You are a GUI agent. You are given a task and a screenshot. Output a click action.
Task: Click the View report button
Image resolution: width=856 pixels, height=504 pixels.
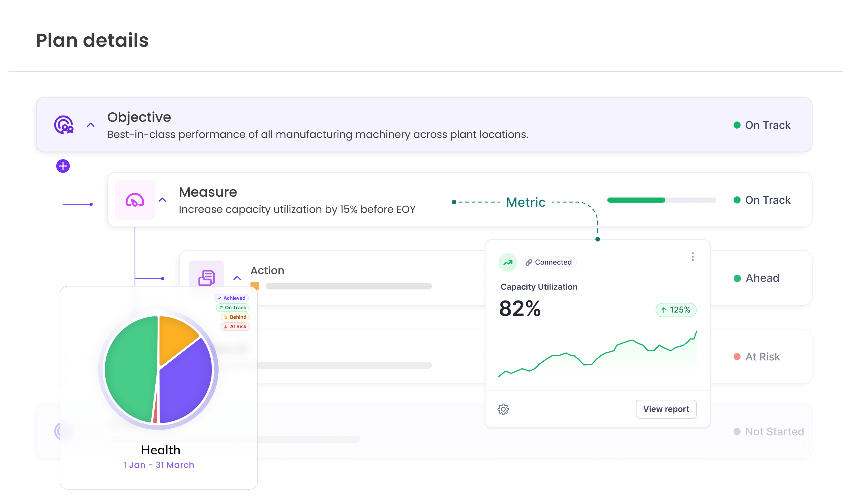pos(666,409)
